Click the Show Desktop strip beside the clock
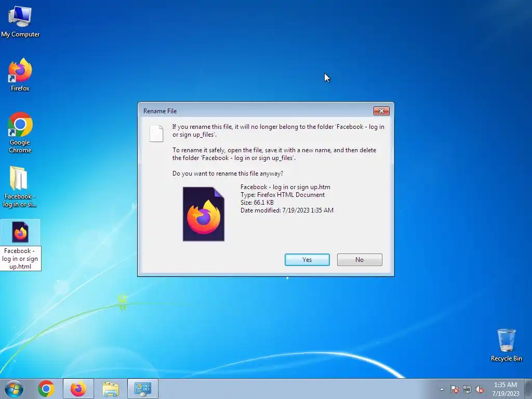532x399 pixels. pos(528,389)
